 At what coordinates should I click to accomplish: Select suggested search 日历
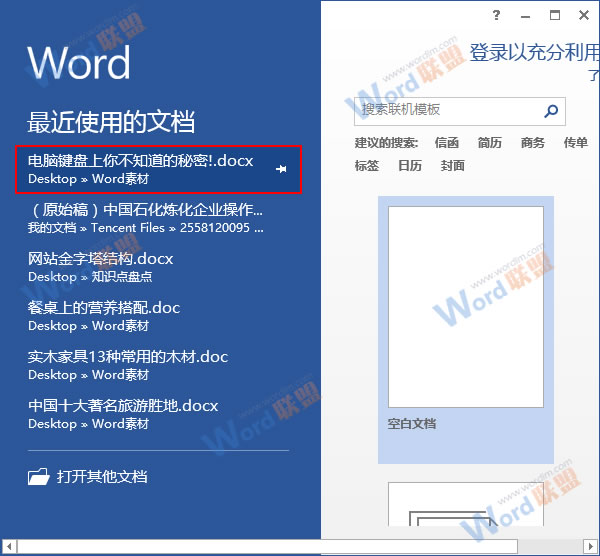point(409,166)
